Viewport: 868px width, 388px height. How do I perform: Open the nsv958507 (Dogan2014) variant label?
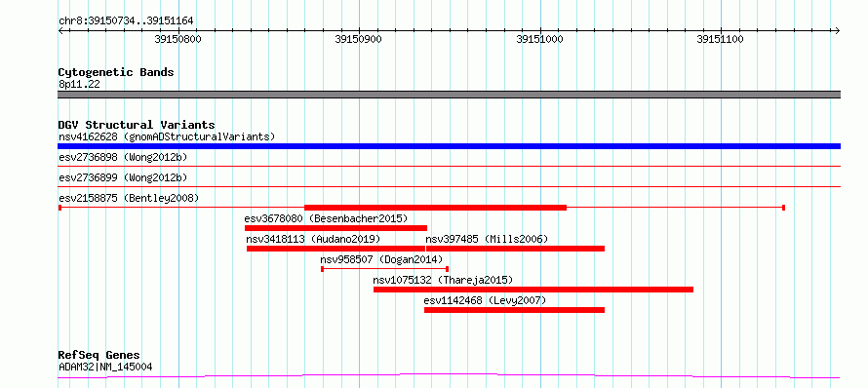(x=381, y=259)
